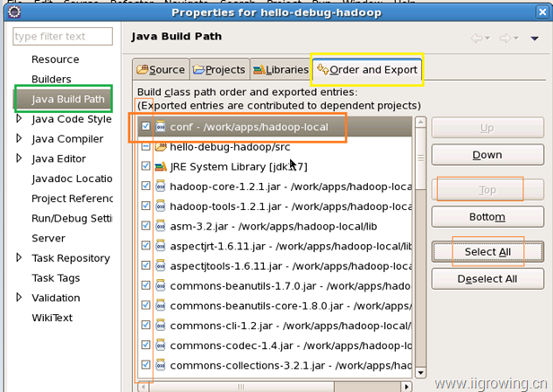Click Select All button
Image resolution: width=553 pixels, height=392 pixels.
click(x=487, y=252)
